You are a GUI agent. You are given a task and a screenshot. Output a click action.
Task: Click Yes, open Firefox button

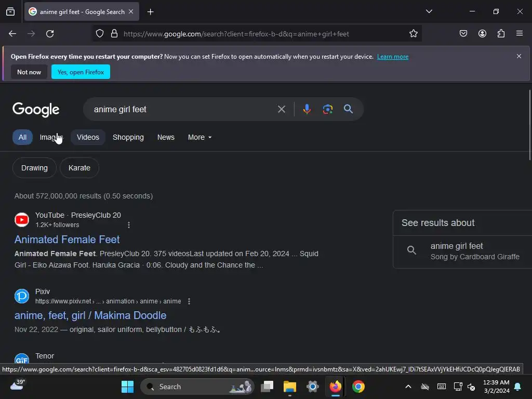click(81, 72)
